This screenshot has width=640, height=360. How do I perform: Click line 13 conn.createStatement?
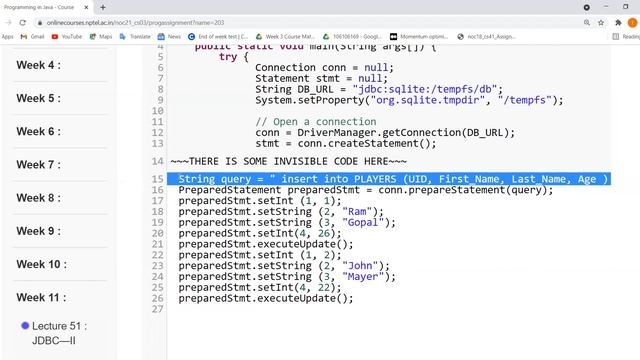tap(346, 144)
